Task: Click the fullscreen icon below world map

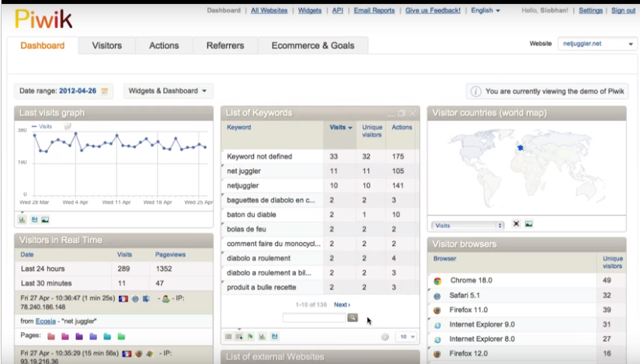Action: pos(516,224)
